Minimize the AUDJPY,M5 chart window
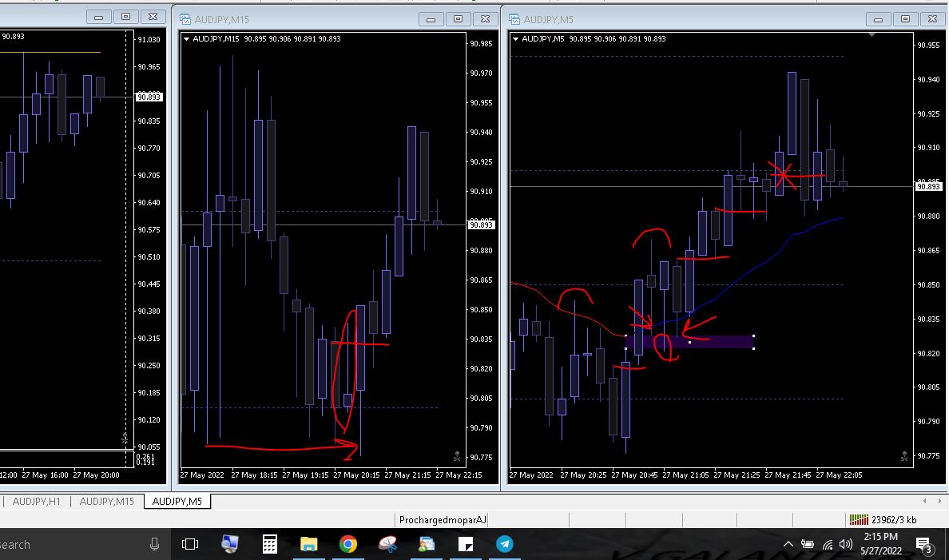949x560 pixels. tap(878, 19)
